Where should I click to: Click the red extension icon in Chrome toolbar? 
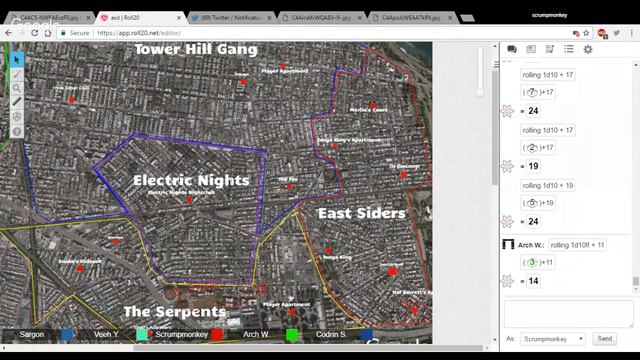coord(602,33)
